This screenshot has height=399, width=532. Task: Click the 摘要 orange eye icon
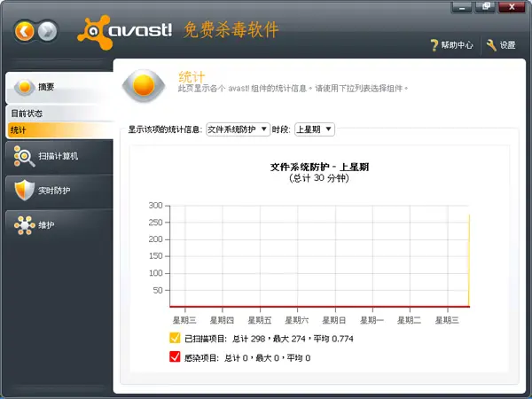click(25, 87)
